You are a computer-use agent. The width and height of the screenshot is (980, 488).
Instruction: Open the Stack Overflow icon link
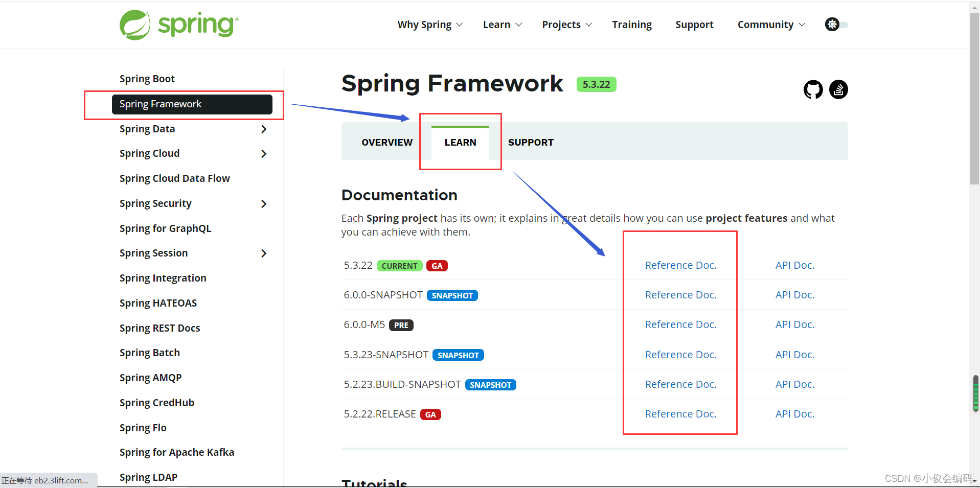838,89
